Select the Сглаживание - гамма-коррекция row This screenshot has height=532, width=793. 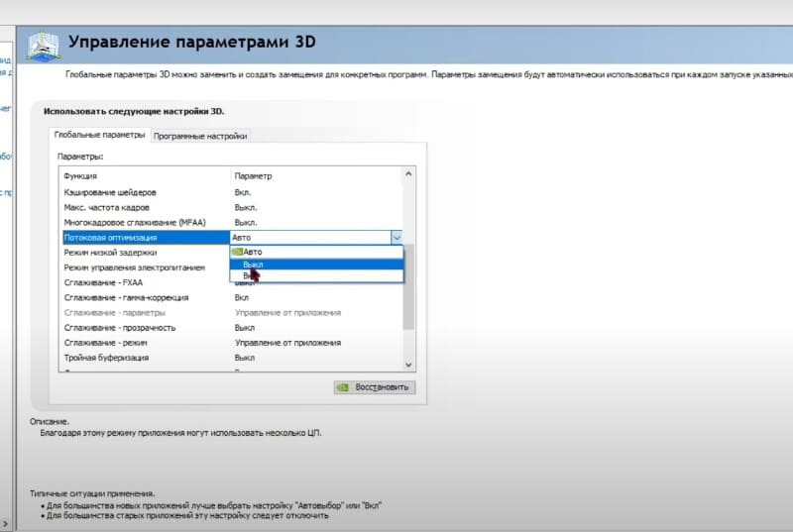click(126, 297)
